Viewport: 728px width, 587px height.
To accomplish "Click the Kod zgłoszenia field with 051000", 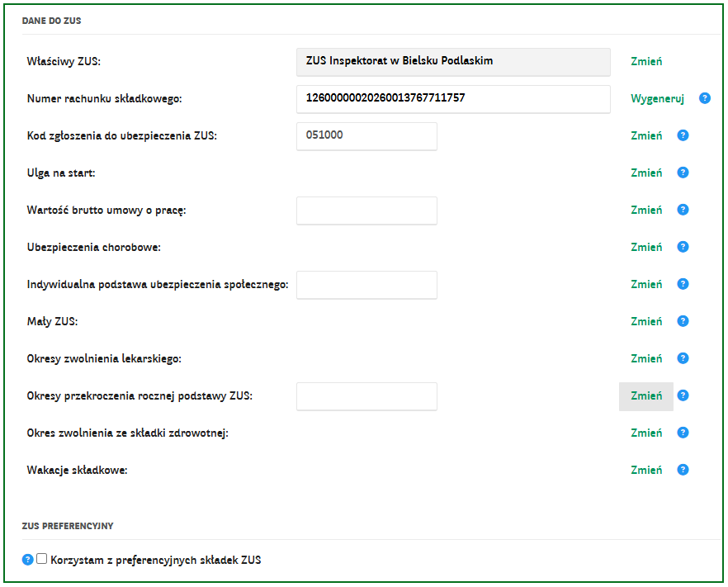I will click(366, 136).
